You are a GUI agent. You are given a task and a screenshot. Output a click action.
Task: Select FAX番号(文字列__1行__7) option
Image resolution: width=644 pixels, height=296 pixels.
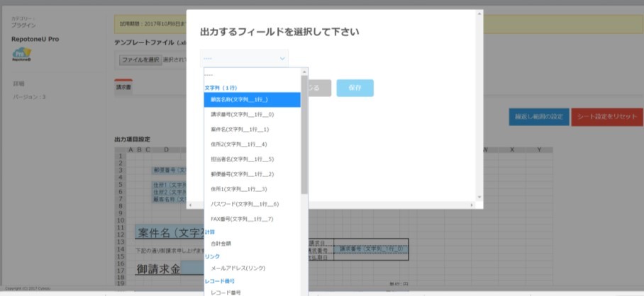pyautogui.click(x=252, y=219)
